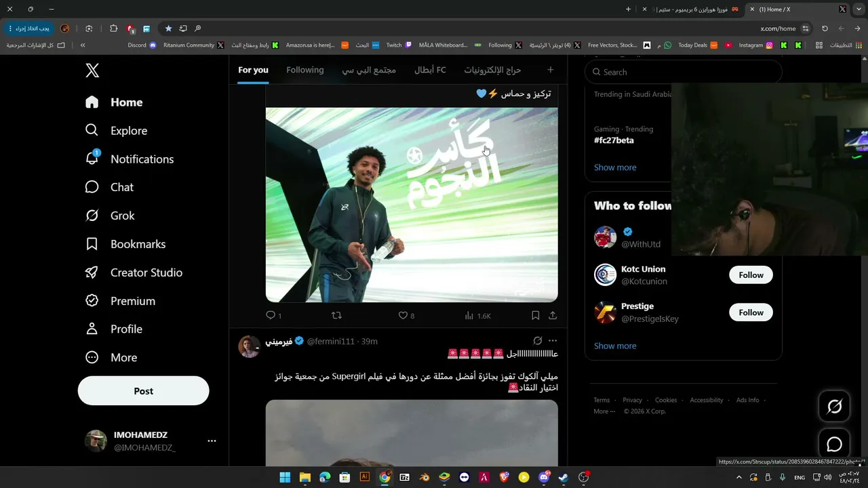Follow Kotc Union
The width and height of the screenshot is (868, 488).
(751, 275)
